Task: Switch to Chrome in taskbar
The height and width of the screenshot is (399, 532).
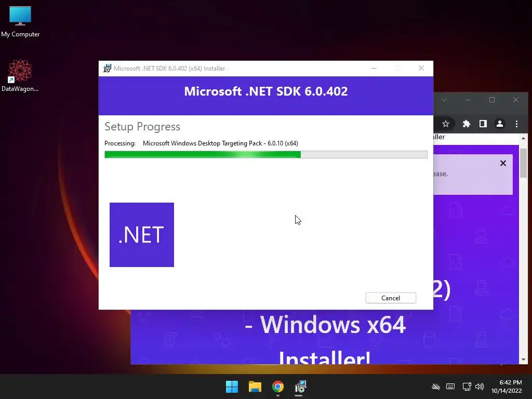Action: pyautogui.click(x=277, y=387)
